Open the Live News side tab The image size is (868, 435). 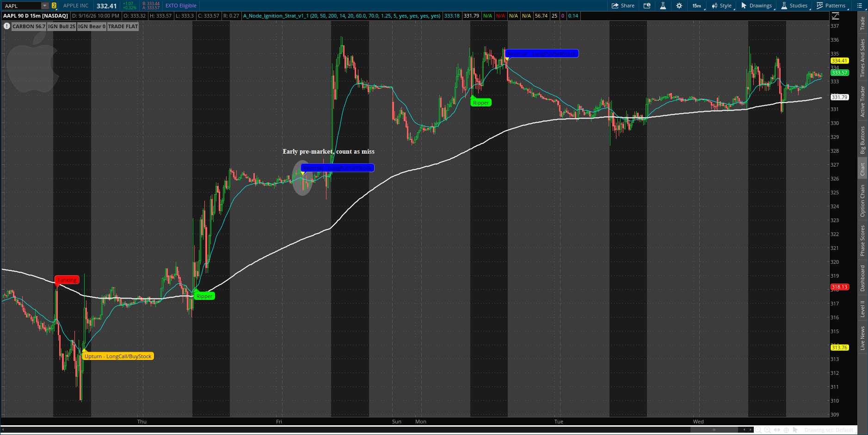(862, 338)
